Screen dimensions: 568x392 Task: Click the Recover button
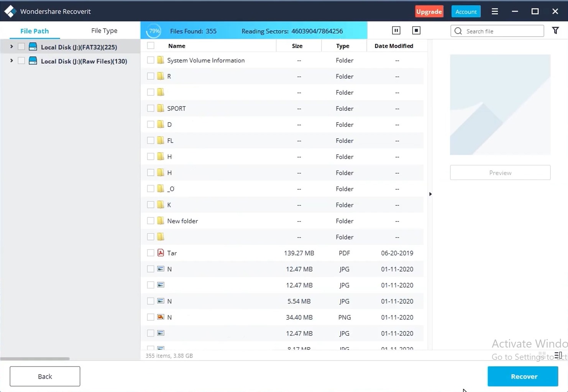click(x=523, y=376)
